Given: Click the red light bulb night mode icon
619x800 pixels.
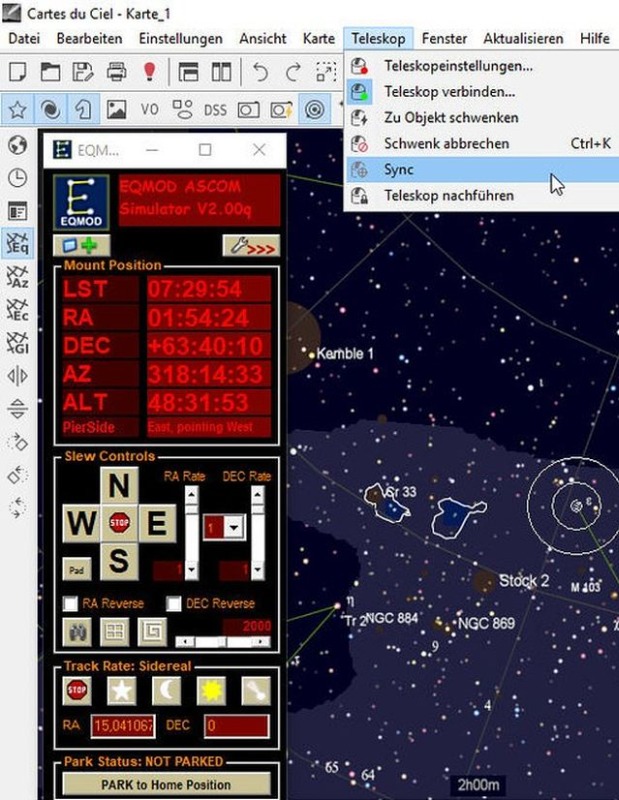Looking at the screenshot, I should (150, 71).
